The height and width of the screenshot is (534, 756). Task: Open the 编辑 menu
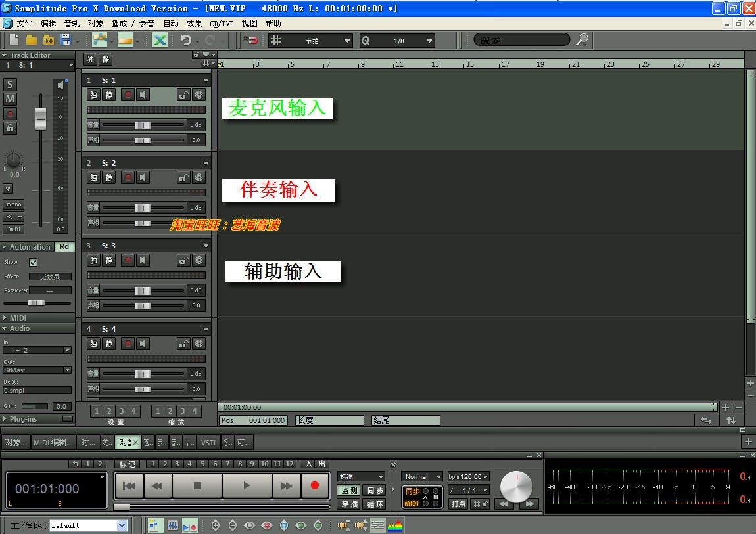pyautogui.click(x=48, y=23)
